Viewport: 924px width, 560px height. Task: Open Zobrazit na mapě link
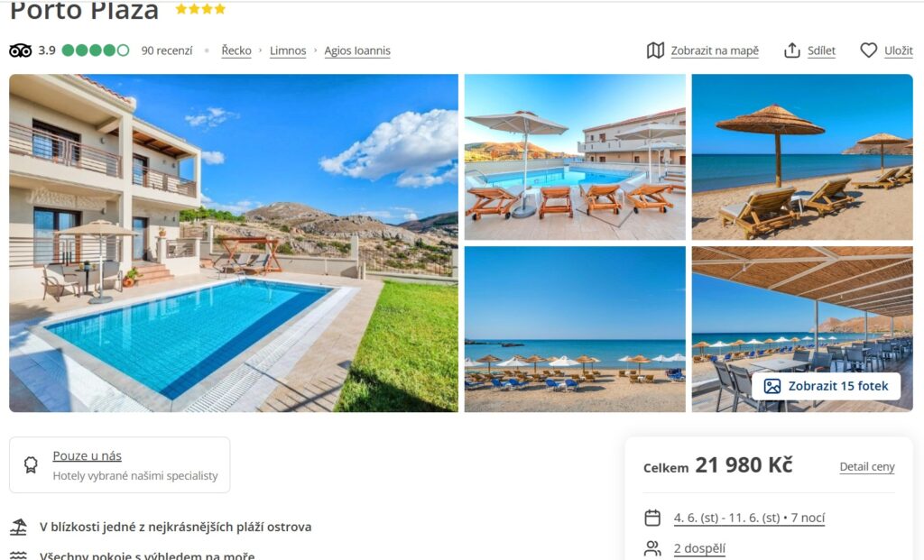(x=715, y=50)
